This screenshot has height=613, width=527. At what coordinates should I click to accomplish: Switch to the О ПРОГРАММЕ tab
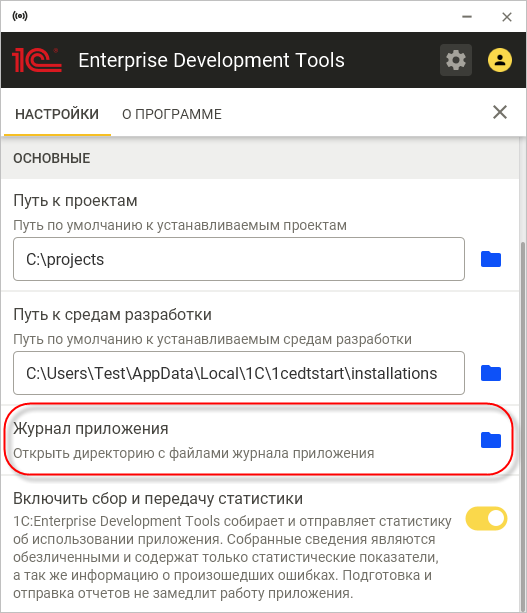(x=172, y=114)
